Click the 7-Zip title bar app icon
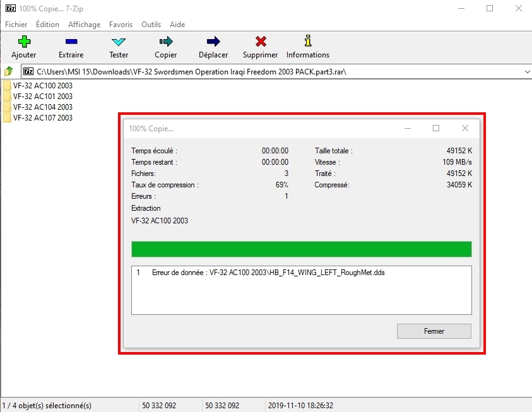532x412 pixels. coord(11,8)
